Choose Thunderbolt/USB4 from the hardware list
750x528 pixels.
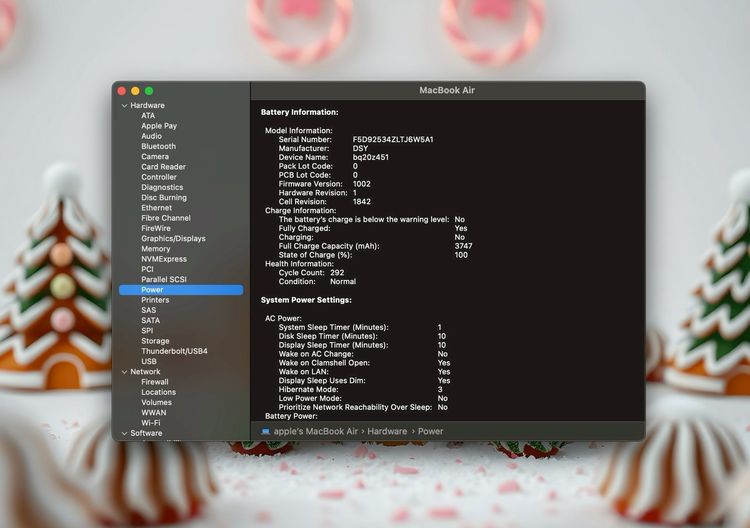coord(174,351)
